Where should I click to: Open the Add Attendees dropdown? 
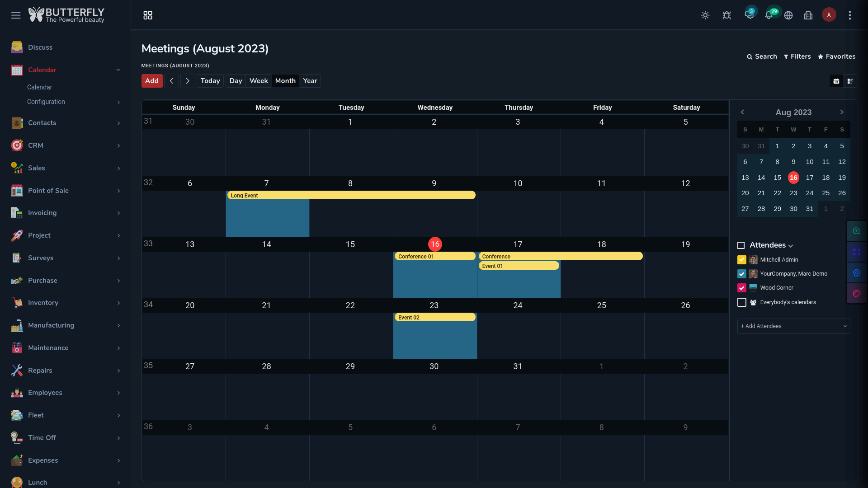click(793, 326)
